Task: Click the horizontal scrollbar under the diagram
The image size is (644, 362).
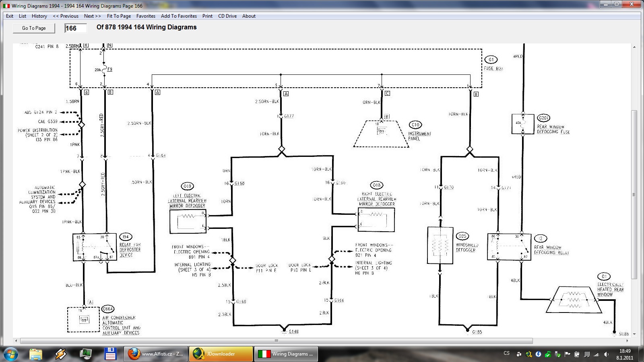Action: 276,341
